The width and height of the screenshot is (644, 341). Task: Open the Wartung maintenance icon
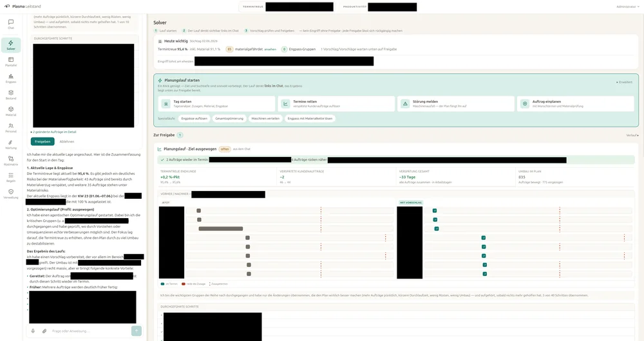(11, 145)
